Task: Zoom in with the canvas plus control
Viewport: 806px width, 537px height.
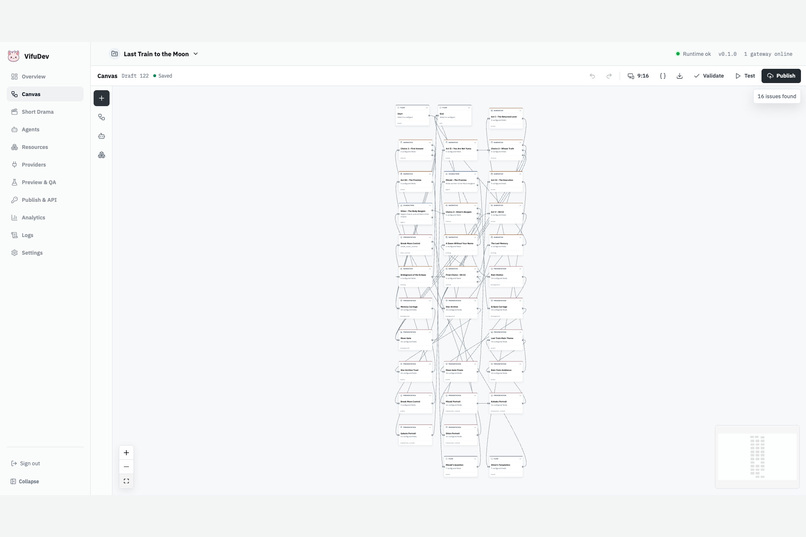Action: [126, 453]
